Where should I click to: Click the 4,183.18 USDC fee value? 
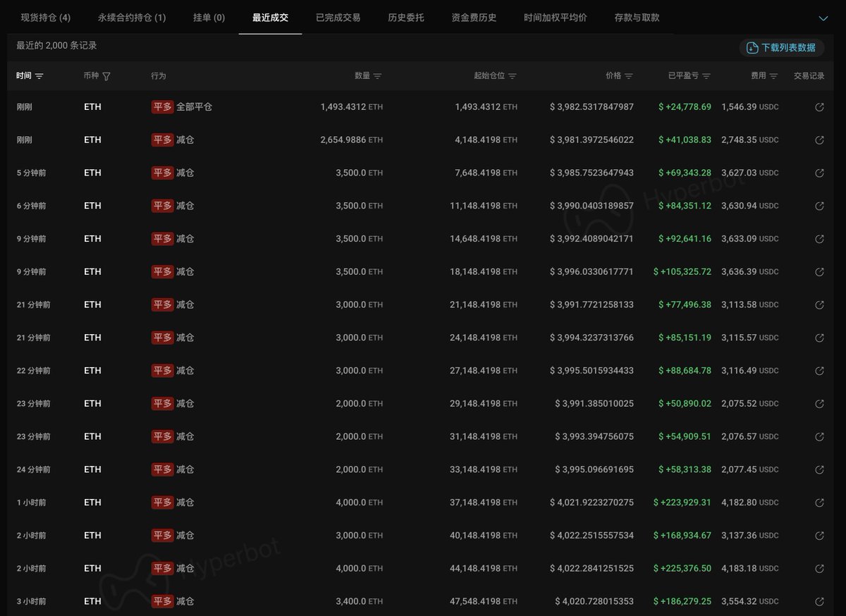(750, 569)
